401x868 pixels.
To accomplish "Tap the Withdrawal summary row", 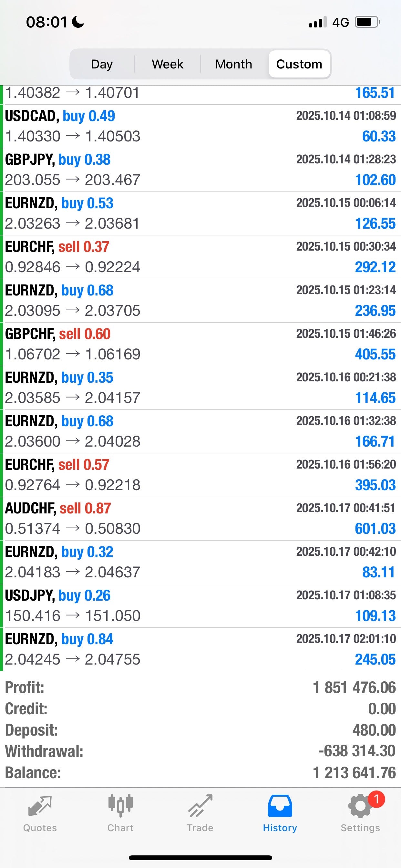I will (x=200, y=751).
